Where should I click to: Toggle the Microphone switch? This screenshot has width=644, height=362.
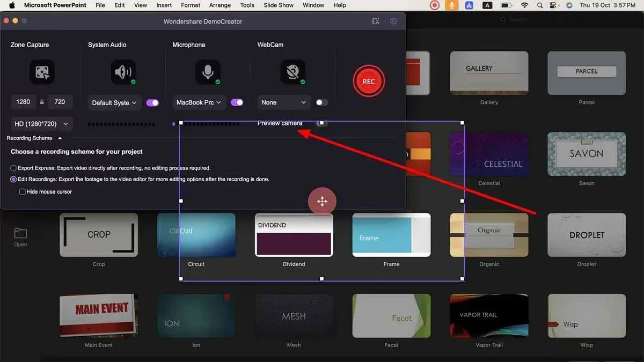[237, 102]
